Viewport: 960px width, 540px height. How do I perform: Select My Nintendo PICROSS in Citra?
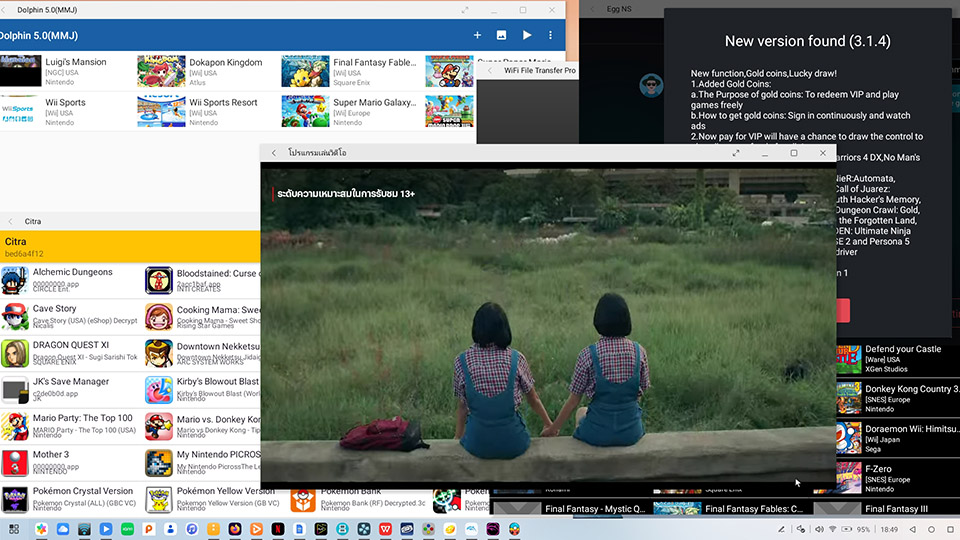(x=202, y=463)
